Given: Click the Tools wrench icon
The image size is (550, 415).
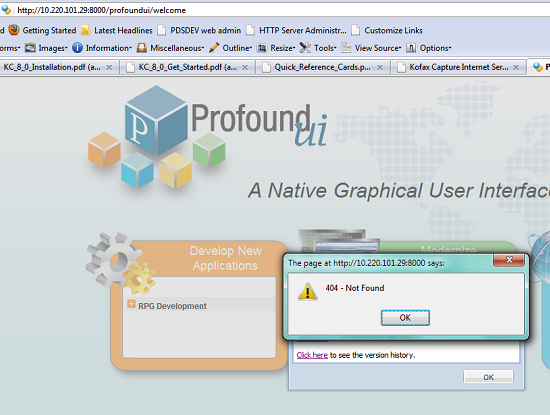Looking at the screenshot, I should click(305, 48).
